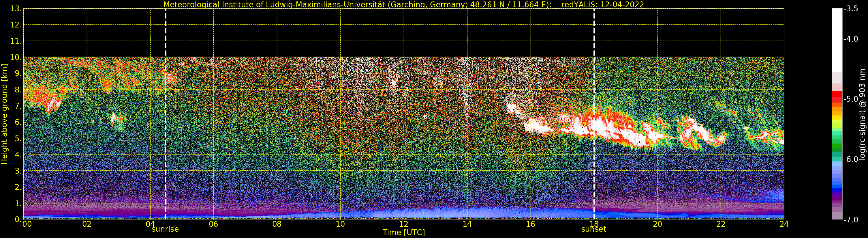868x238 pixels.
Task: Click the '-7.0' colorbar tick label
Action: click(851, 220)
